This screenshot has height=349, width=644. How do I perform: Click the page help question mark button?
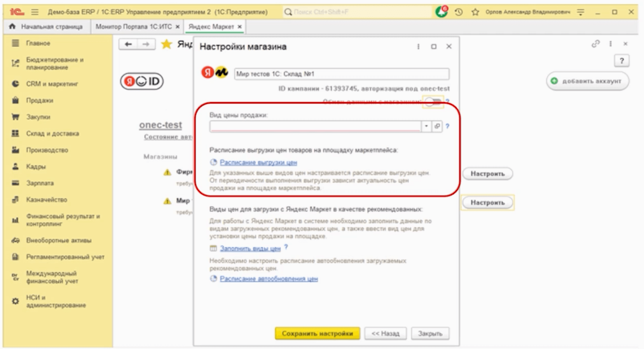622,61
